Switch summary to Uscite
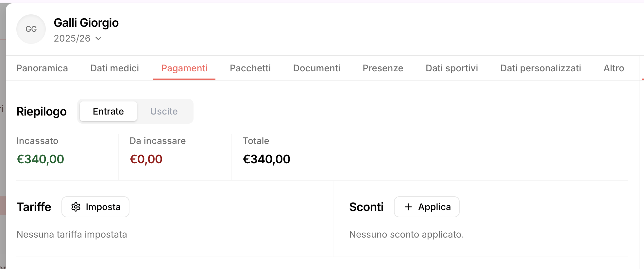 164,111
